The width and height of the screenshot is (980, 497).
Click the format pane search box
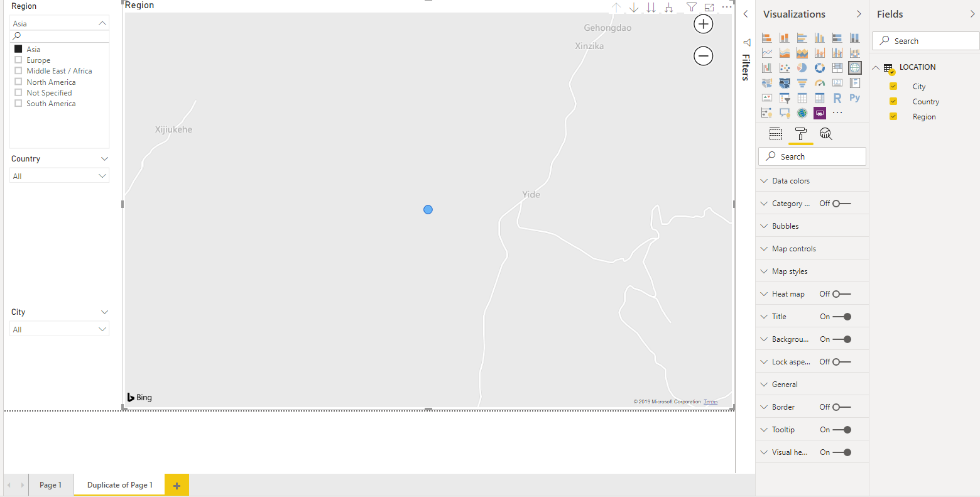click(x=812, y=156)
